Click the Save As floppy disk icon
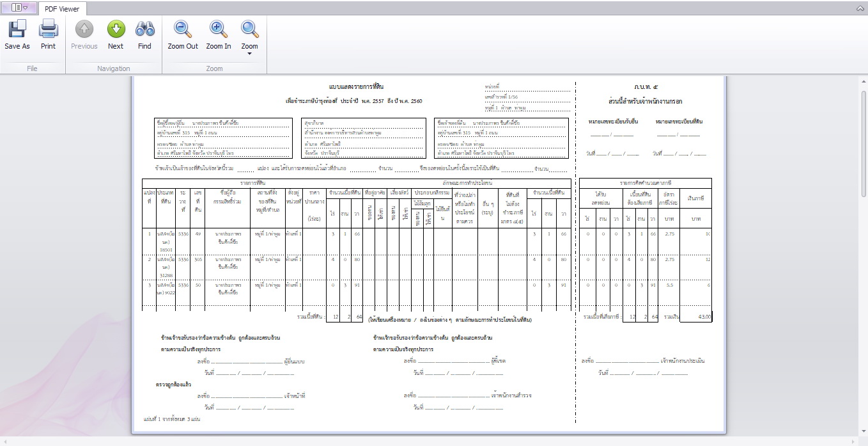The width and height of the screenshot is (868, 446). pos(17,29)
